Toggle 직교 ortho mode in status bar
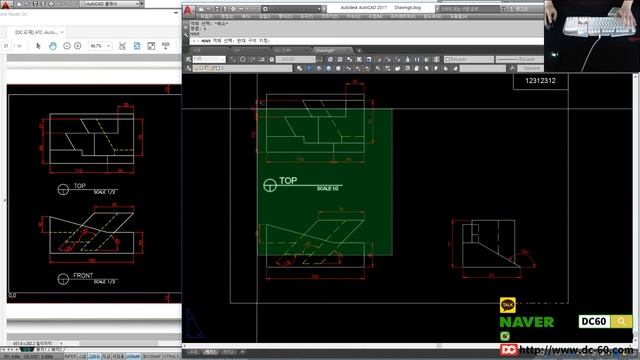The height and width of the screenshot is (360, 640). (x=106, y=356)
